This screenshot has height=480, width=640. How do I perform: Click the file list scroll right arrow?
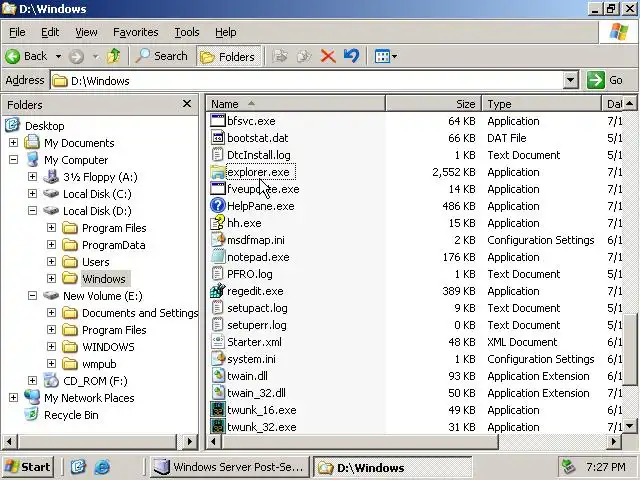pyautogui.click(x=614, y=441)
